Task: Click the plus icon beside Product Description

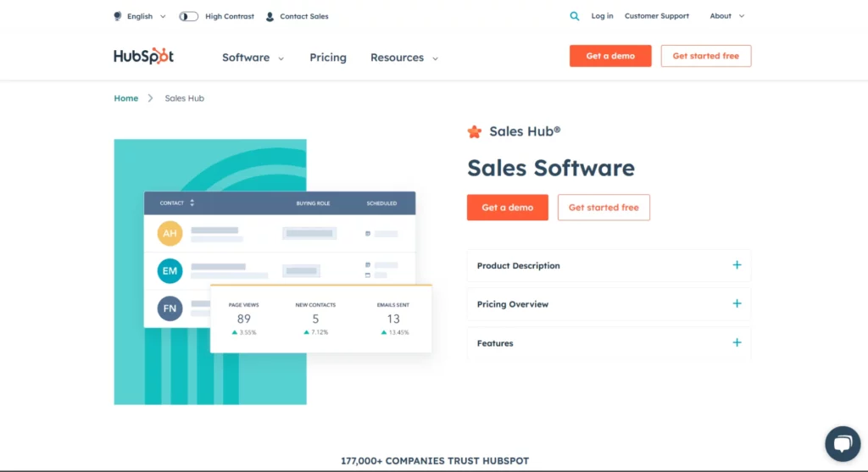Action: click(737, 265)
